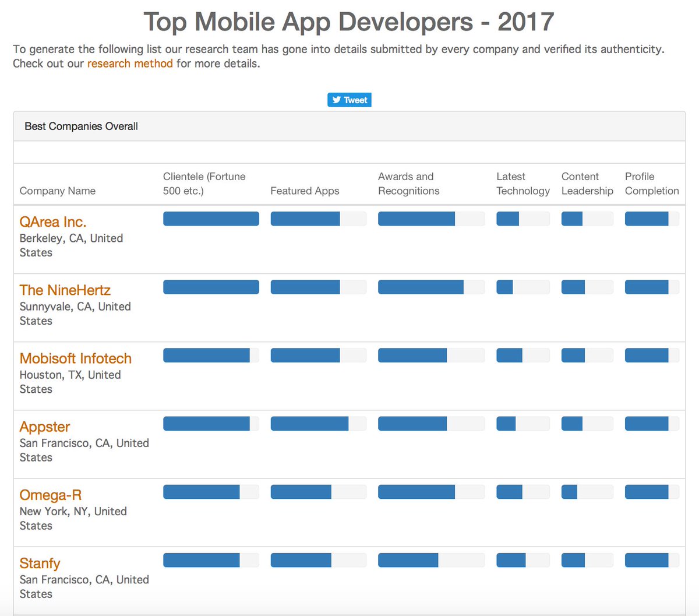Click The NineHertz Content Leadership bar
This screenshot has height=616, width=699.
[x=587, y=287]
